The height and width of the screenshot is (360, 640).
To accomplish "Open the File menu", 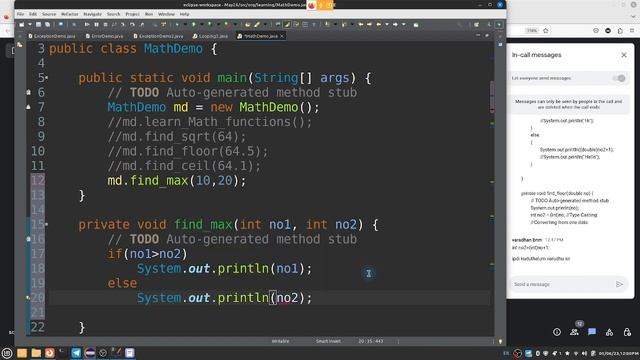I will click(x=20, y=14).
